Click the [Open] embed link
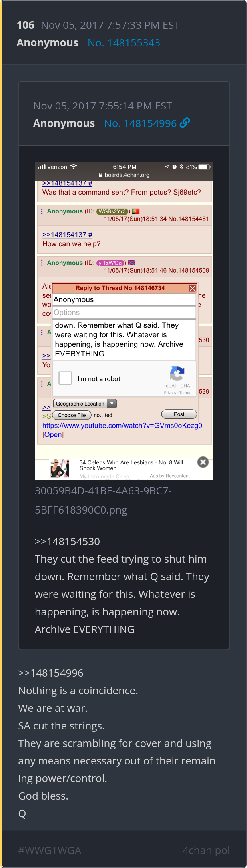This screenshot has width=247, height=868. pyautogui.click(x=53, y=435)
